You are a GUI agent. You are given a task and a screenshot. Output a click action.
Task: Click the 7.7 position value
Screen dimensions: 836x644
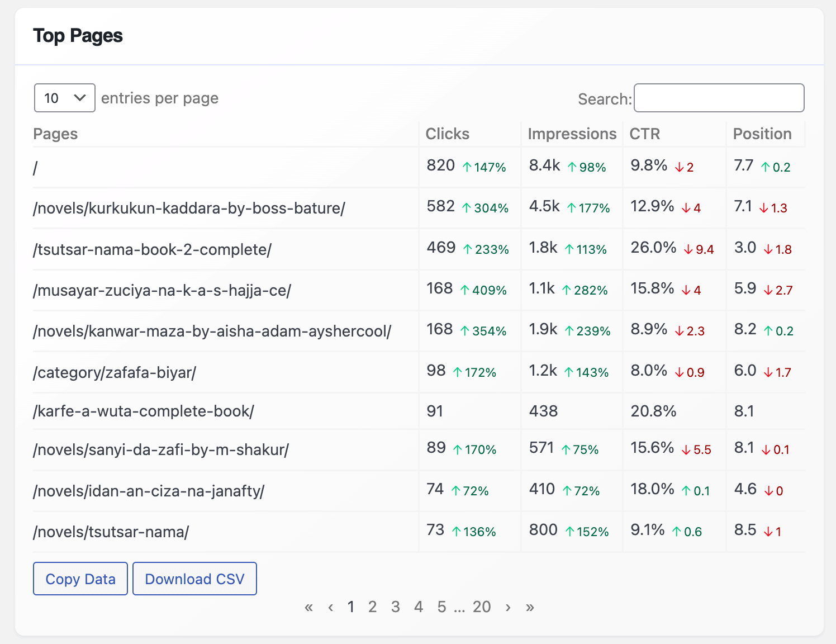point(744,165)
